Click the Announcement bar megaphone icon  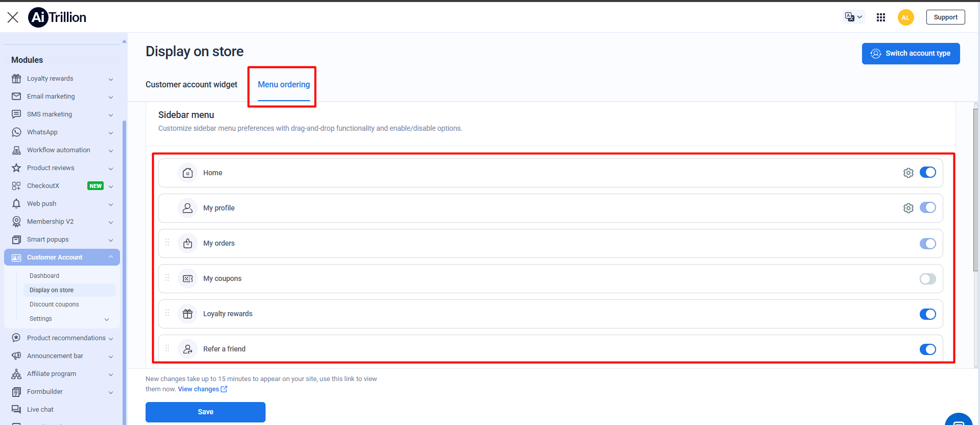click(16, 356)
